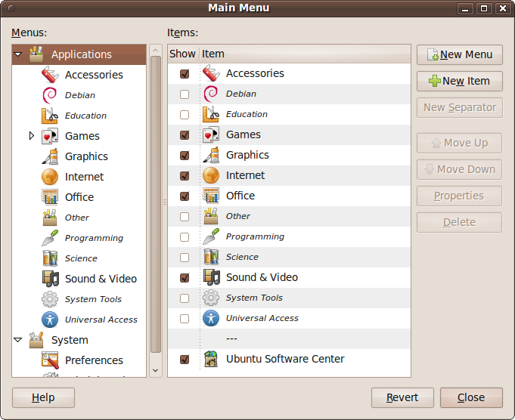The image size is (515, 420).
Task: Uncheck the Accessories show checkbox
Action: (185, 73)
